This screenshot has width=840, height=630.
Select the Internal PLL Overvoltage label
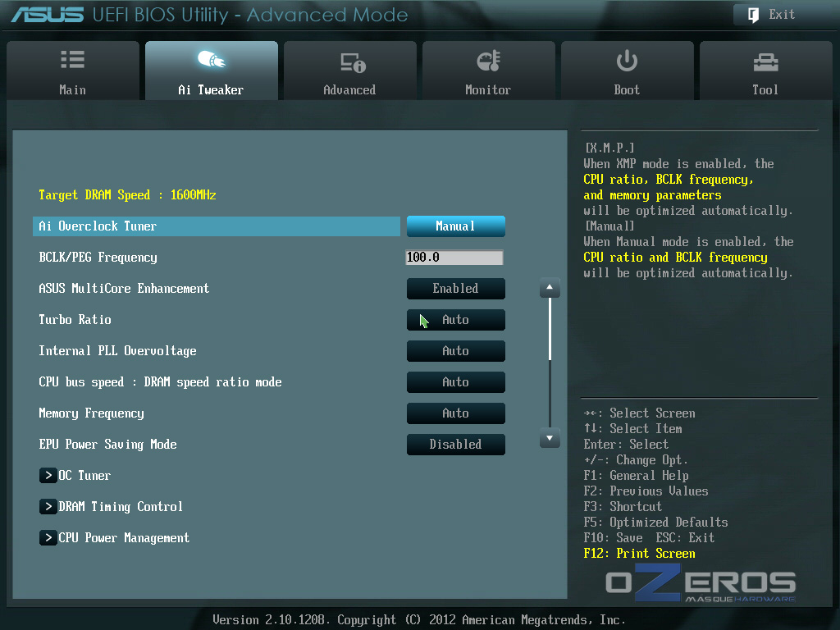coord(117,351)
